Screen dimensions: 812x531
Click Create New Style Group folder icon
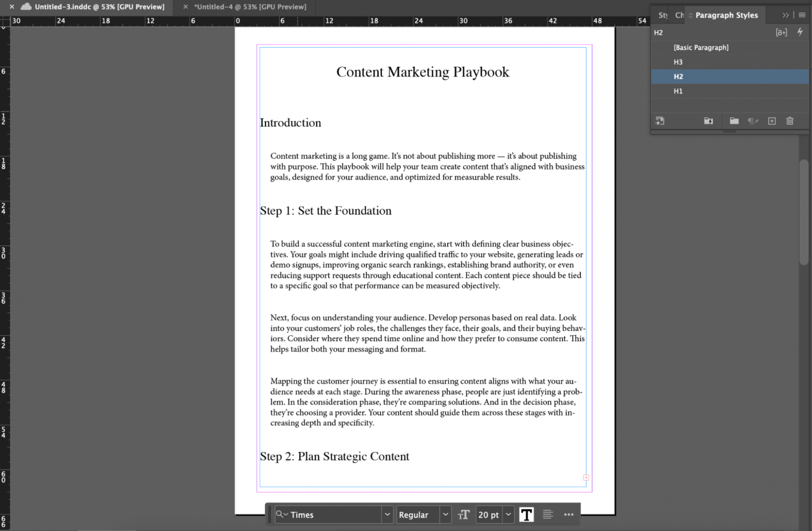point(734,121)
